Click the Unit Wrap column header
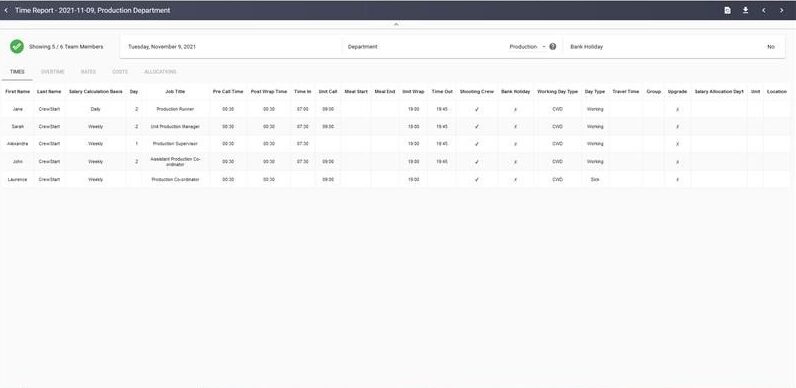 coord(413,91)
